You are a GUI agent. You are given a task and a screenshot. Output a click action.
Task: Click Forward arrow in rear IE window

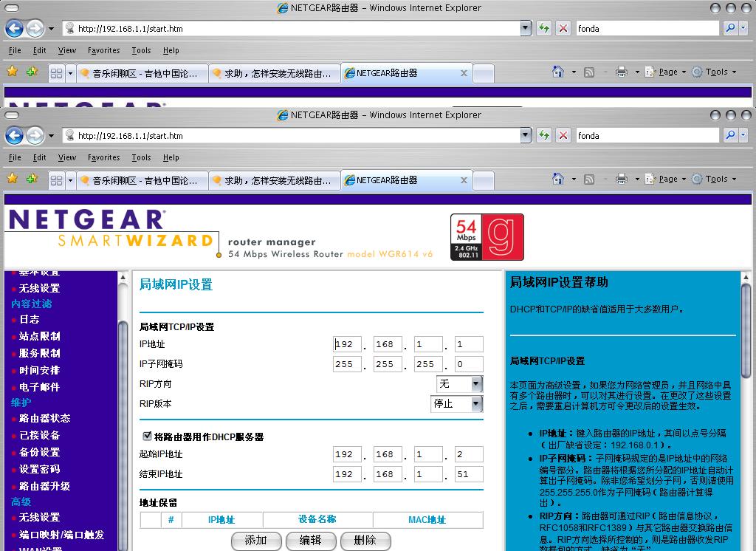[x=35, y=29]
